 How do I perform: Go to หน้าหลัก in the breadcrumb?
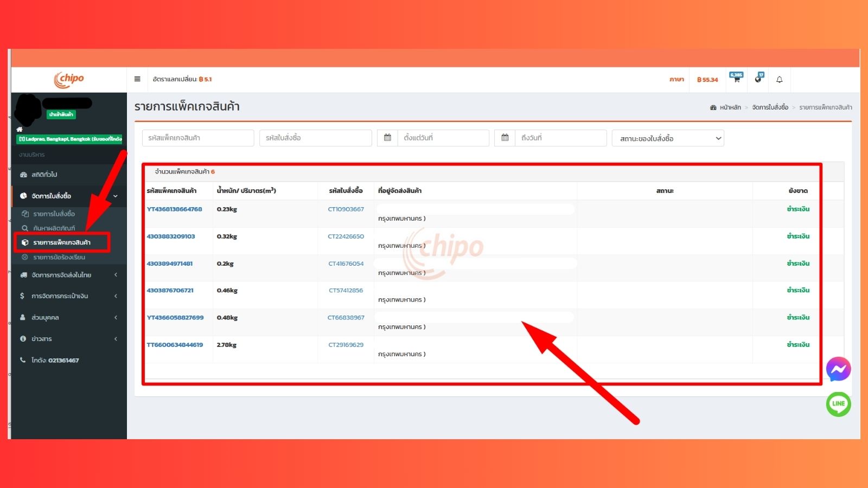pyautogui.click(x=730, y=107)
